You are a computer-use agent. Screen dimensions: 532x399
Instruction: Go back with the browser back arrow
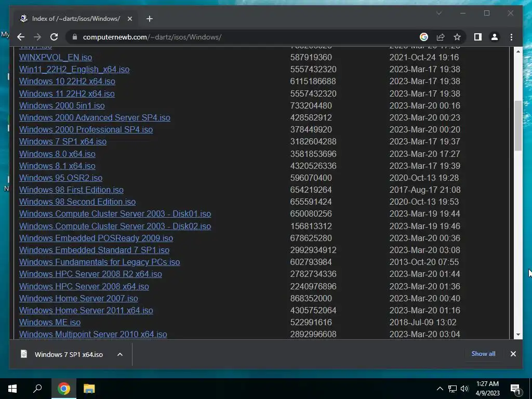click(x=21, y=37)
